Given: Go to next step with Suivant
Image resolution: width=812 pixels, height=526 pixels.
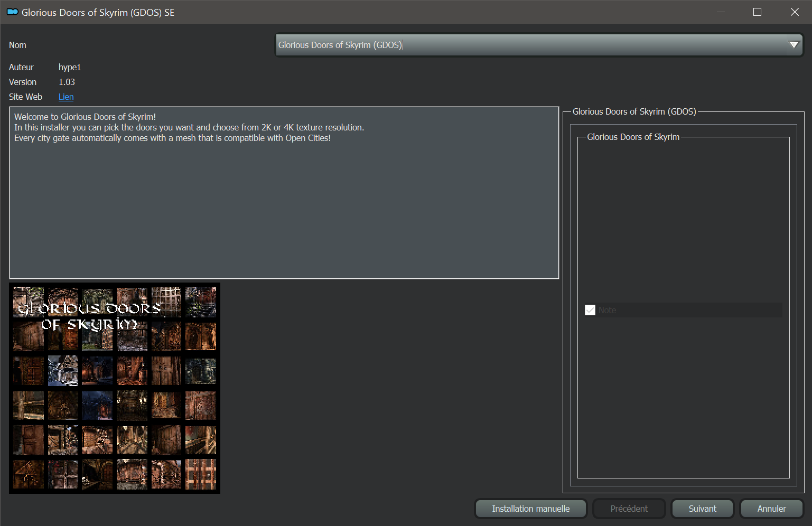Looking at the screenshot, I should tap(702, 509).
